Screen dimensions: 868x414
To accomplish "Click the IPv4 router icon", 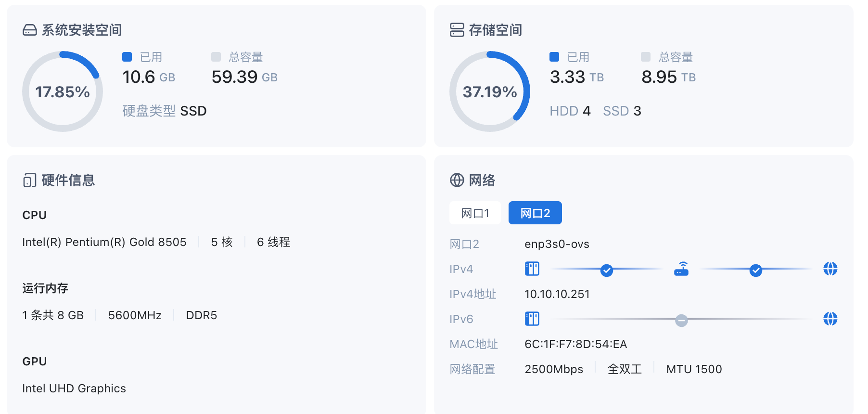I will click(x=681, y=269).
